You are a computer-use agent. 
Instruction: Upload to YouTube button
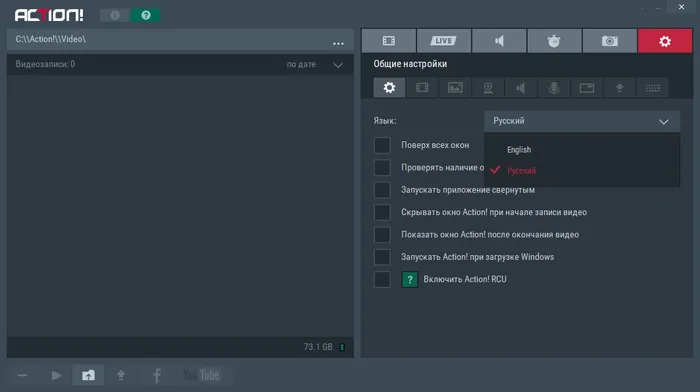click(201, 375)
